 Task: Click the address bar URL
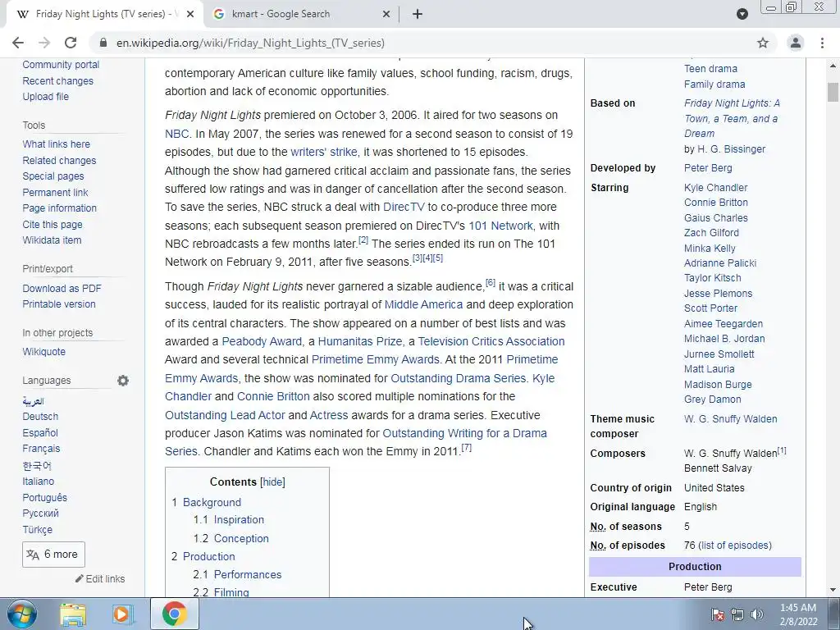[250, 43]
